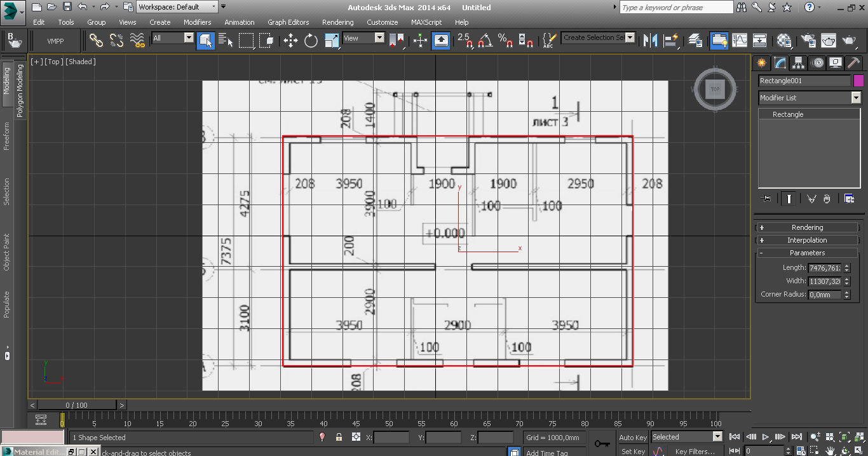Enable Auto Key animation mode
The width and height of the screenshot is (868, 456).
coord(632,437)
